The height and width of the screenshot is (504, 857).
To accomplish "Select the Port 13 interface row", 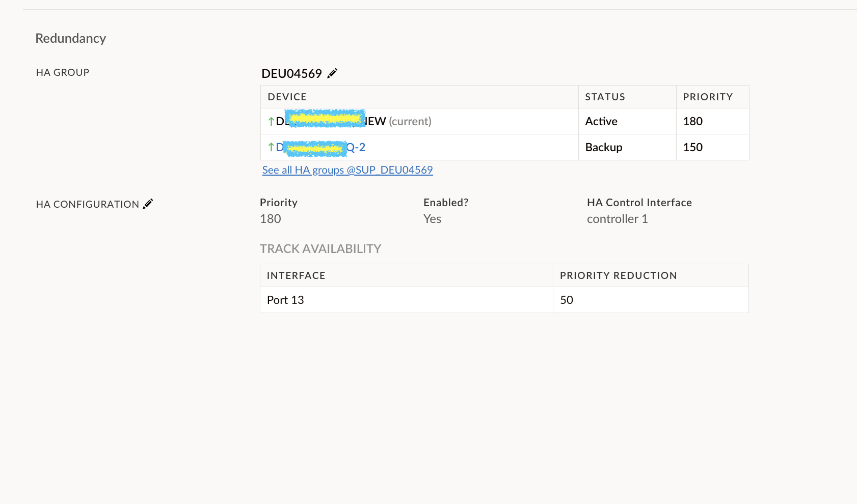I will (285, 300).
